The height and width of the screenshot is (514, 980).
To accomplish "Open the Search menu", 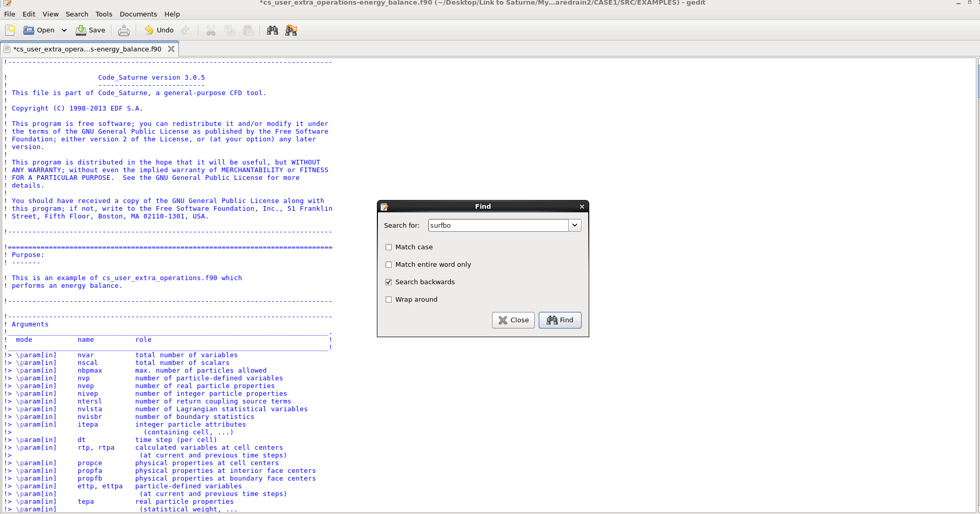I will (77, 14).
